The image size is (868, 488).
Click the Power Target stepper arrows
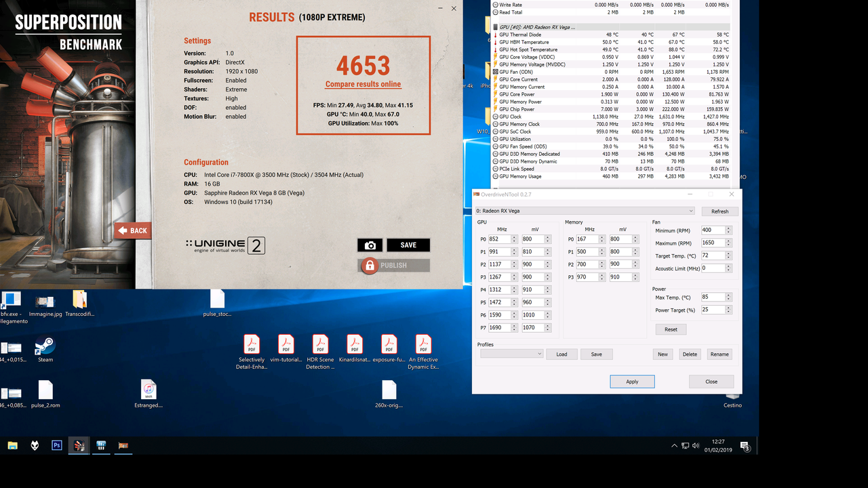click(x=729, y=310)
